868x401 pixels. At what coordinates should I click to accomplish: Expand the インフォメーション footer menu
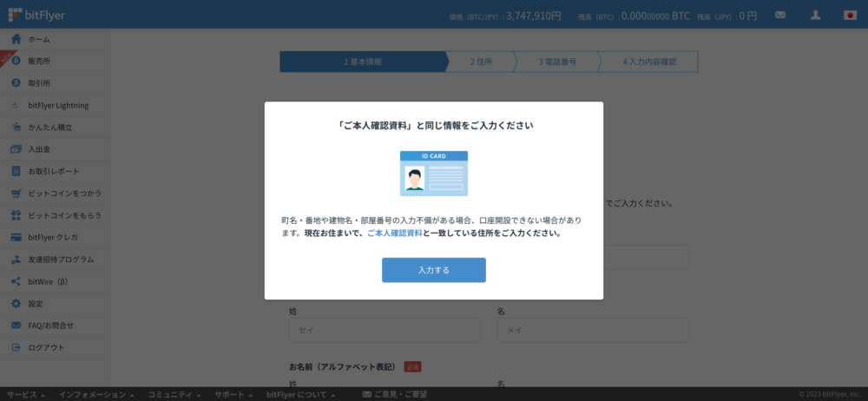click(96, 394)
